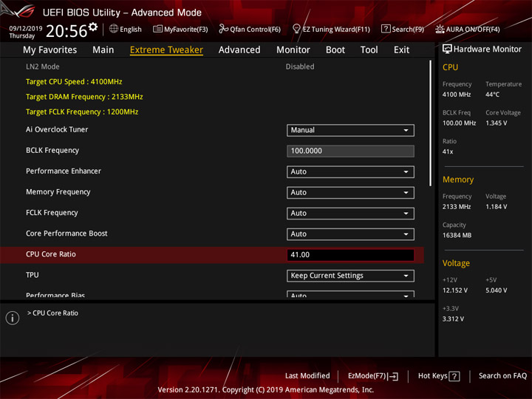
Task: Open the My Favorites tab
Action: point(50,50)
